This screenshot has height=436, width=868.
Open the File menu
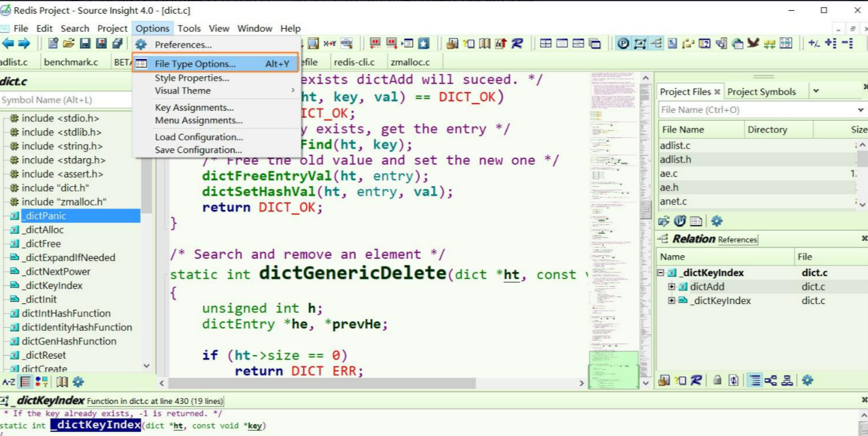pyautogui.click(x=21, y=28)
